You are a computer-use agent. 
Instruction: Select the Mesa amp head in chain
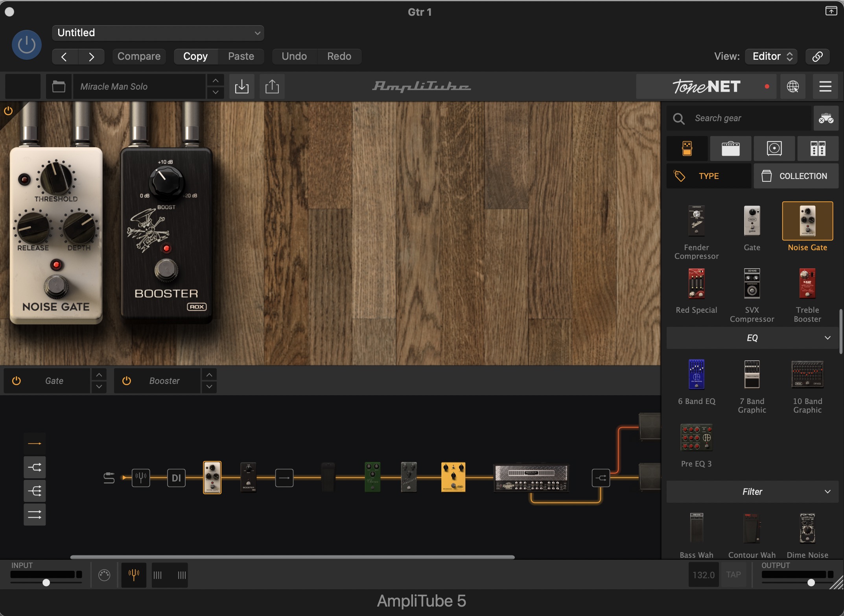point(531,478)
